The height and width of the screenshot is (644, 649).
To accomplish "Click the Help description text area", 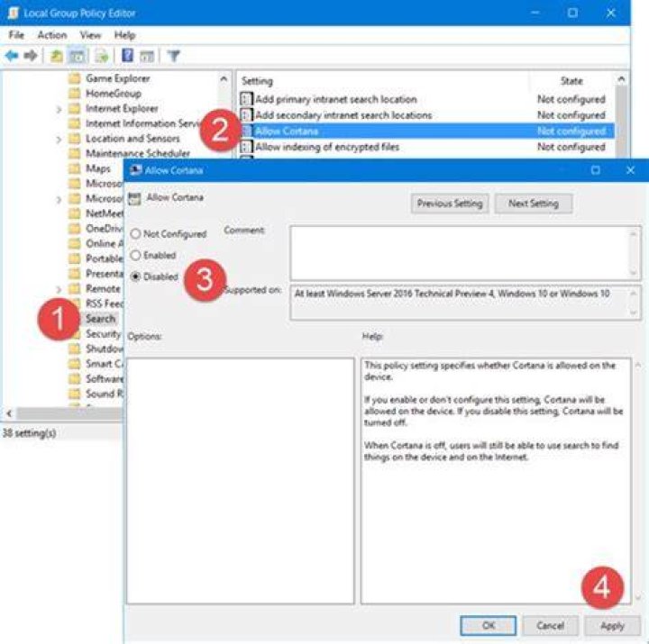I will coord(496,481).
